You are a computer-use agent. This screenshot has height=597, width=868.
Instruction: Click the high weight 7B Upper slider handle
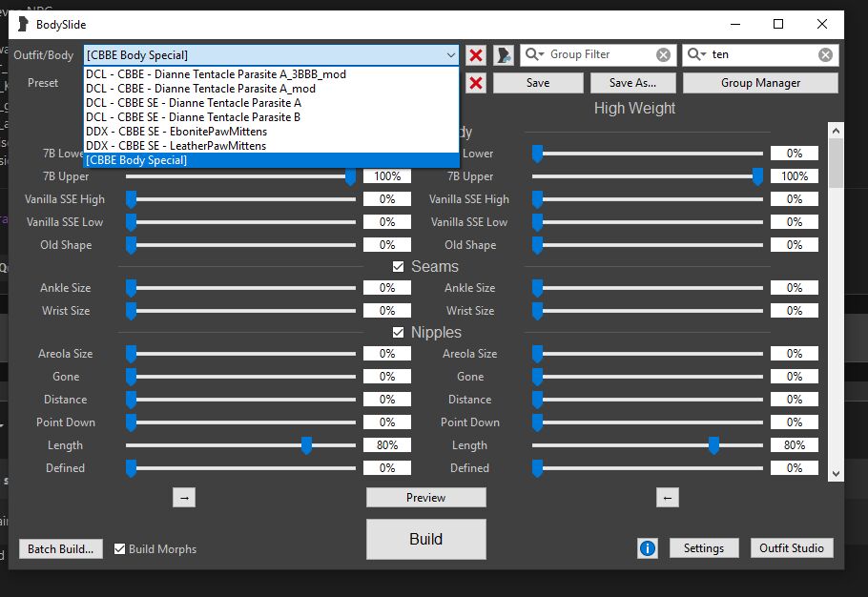(x=757, y=177)
